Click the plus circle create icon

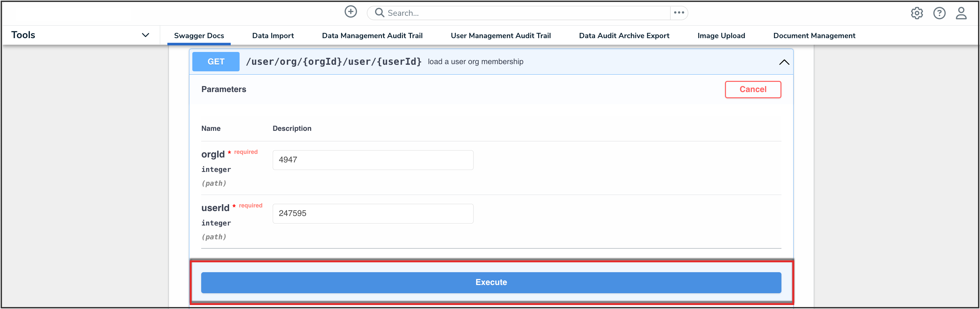click(351, 12)
